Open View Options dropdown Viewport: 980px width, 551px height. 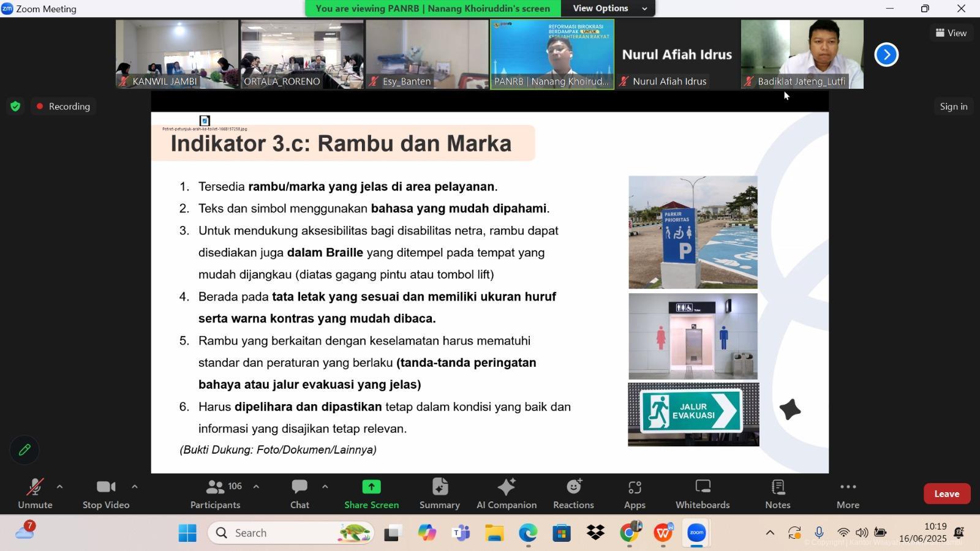pos(609,8)
